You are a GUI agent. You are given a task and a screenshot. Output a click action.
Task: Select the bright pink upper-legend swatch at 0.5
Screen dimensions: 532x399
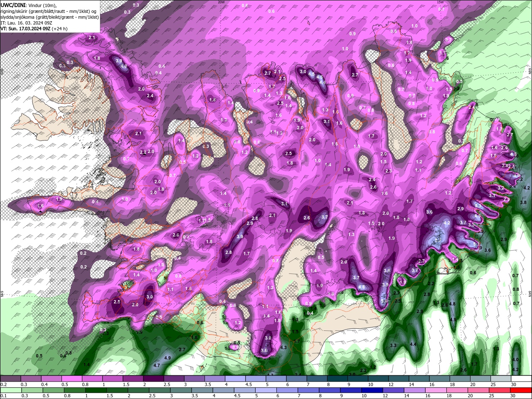coord(71,379)
